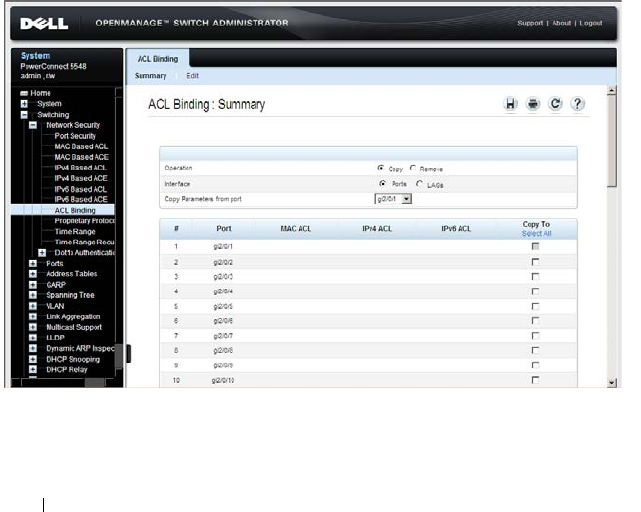Click navigation tree vertical scrollbar thumb
The width and height of the screenshot is (641, 512).
(119, 356)
